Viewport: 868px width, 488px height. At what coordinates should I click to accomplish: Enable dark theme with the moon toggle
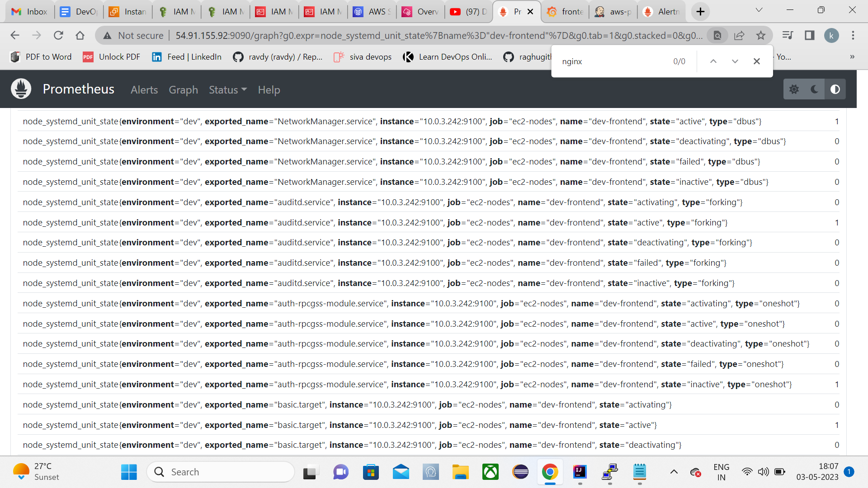pyautogui.click(x=814, y=89)
